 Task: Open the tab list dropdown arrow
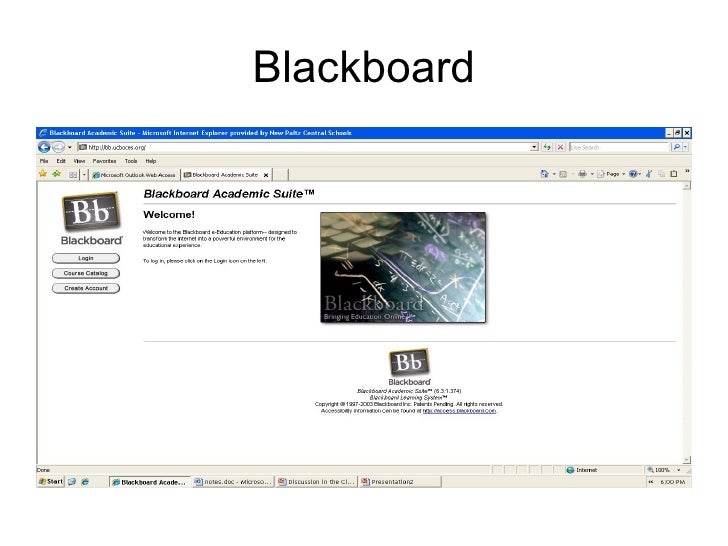(84, 175)
